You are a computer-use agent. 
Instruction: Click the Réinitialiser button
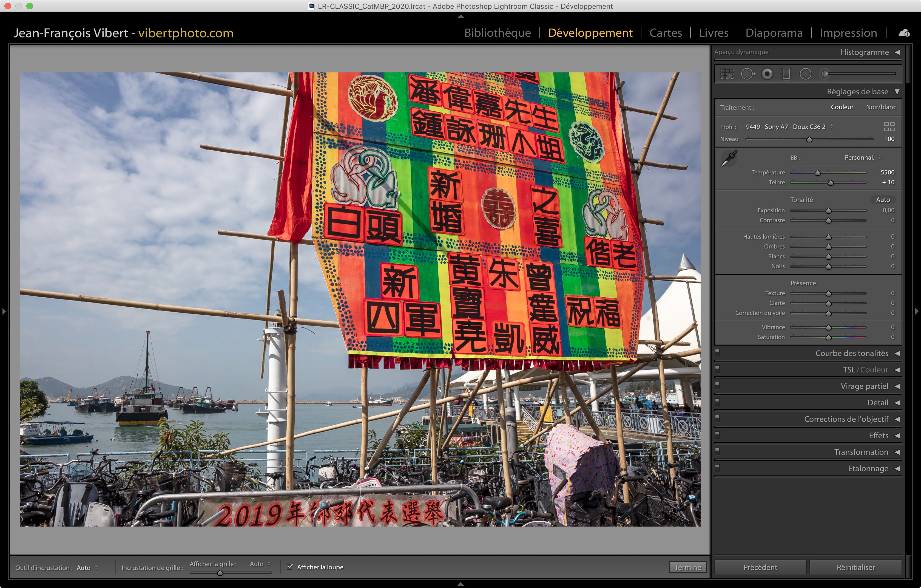(855, 567)
